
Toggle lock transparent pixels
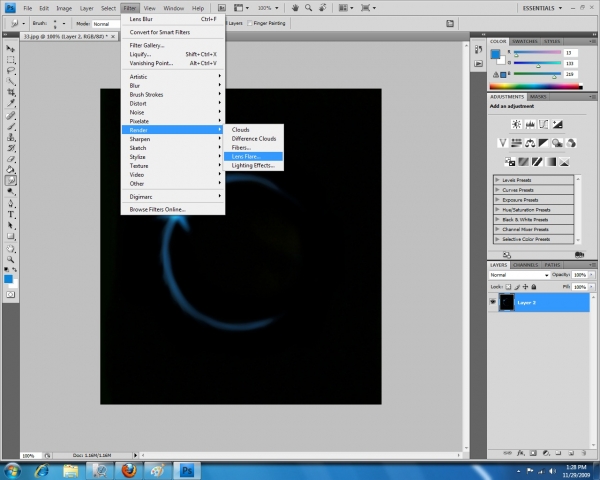[x=508, y=287]
